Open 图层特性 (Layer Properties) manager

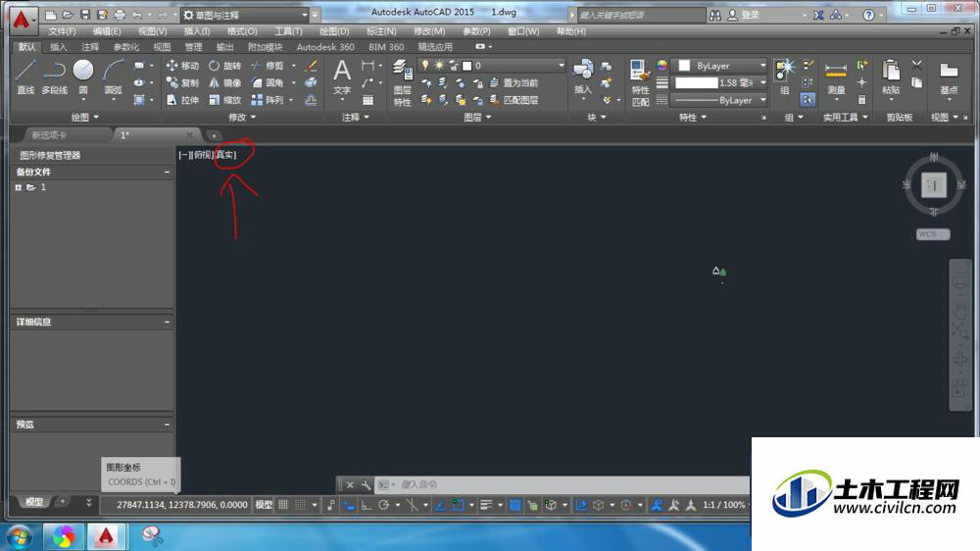[403, 82]
